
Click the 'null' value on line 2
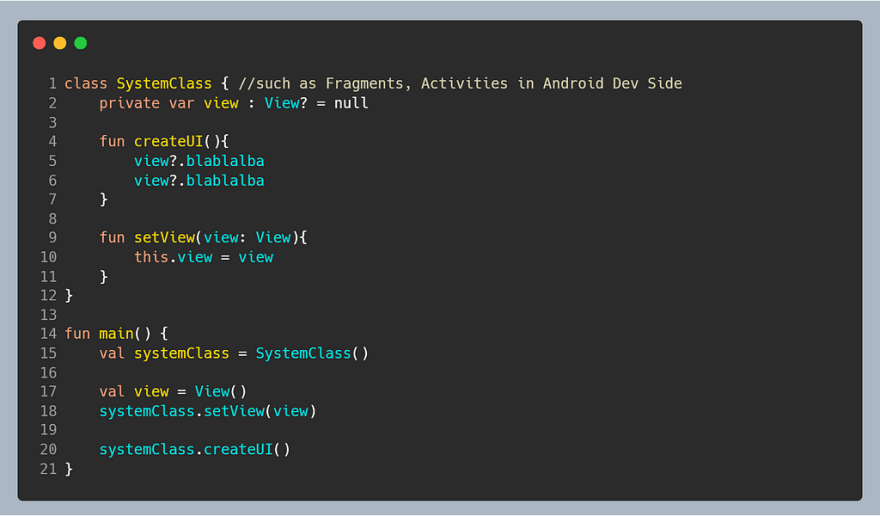[x=351, y=103]
